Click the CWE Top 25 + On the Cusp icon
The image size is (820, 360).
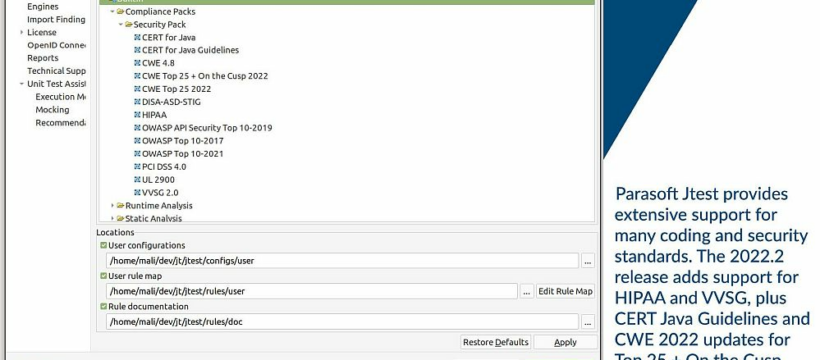(x=138, y=76)
